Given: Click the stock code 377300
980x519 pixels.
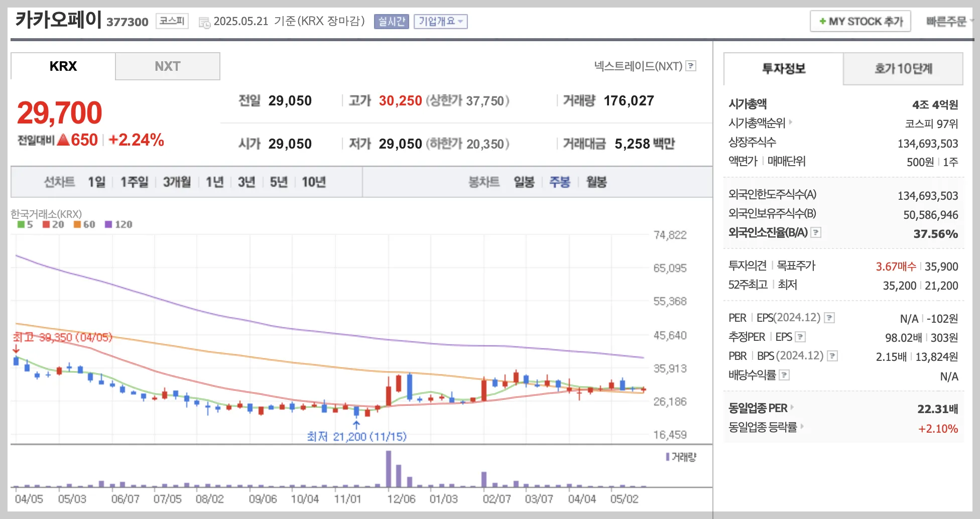Looking at the screenshot, I should [x=128, y=22].
